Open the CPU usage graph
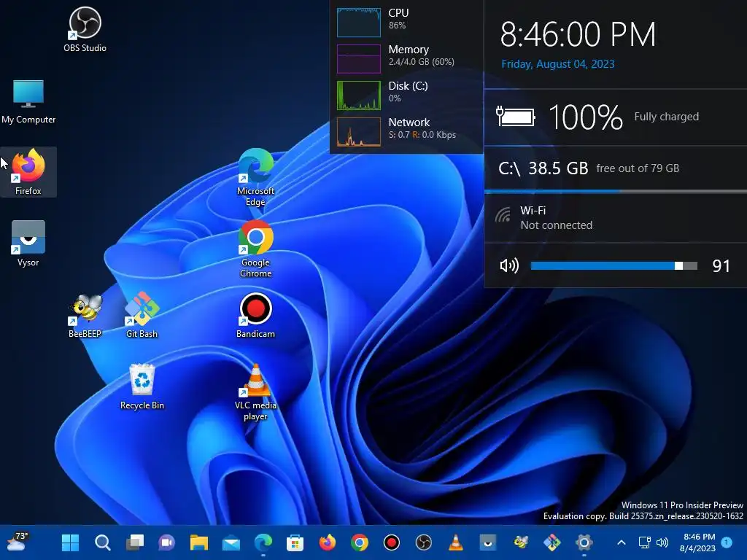This screenshot has width=747, height=560. tap(359, 22)
